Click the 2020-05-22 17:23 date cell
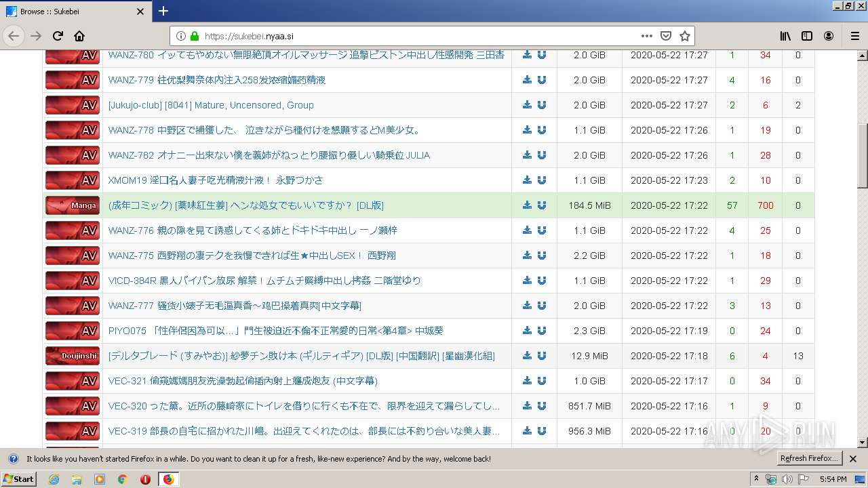Viewport: 868px width, 488px height. (669, 180)
